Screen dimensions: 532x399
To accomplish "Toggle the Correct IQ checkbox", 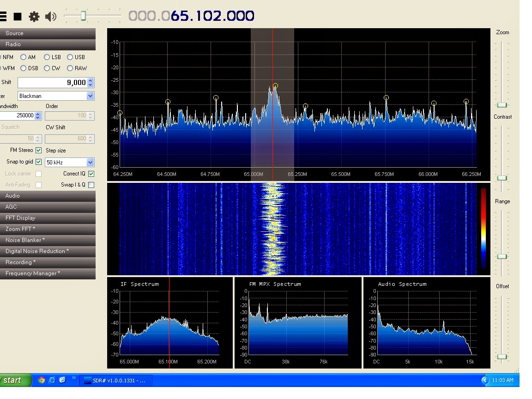I will (x=91, y=174).
